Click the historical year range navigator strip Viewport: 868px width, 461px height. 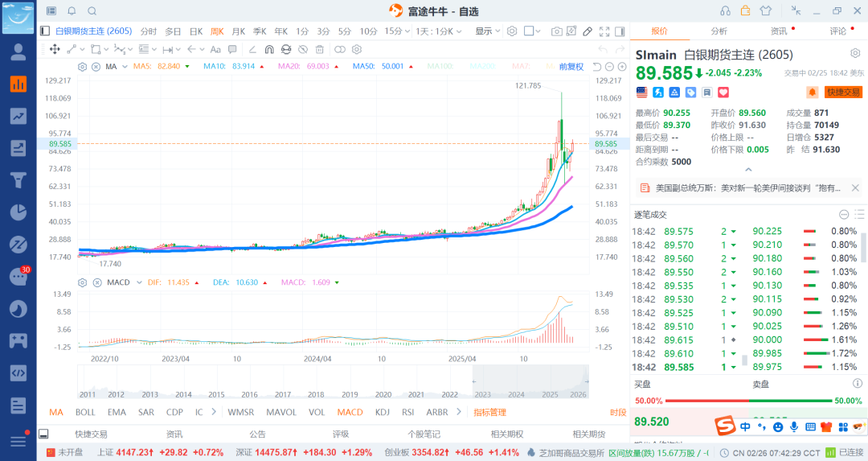(334, 382)
